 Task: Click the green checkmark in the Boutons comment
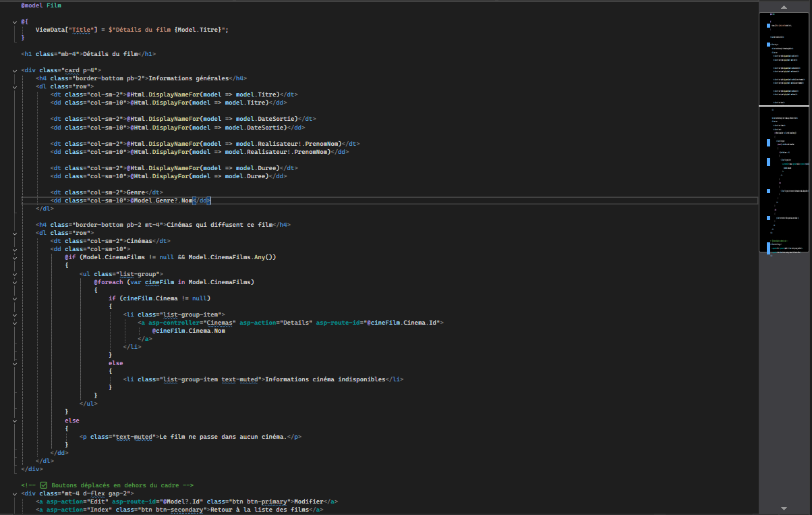click(43, 485)
